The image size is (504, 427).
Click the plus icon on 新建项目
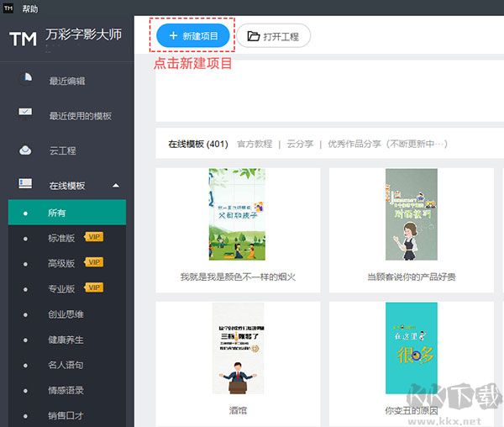point(173,36)
